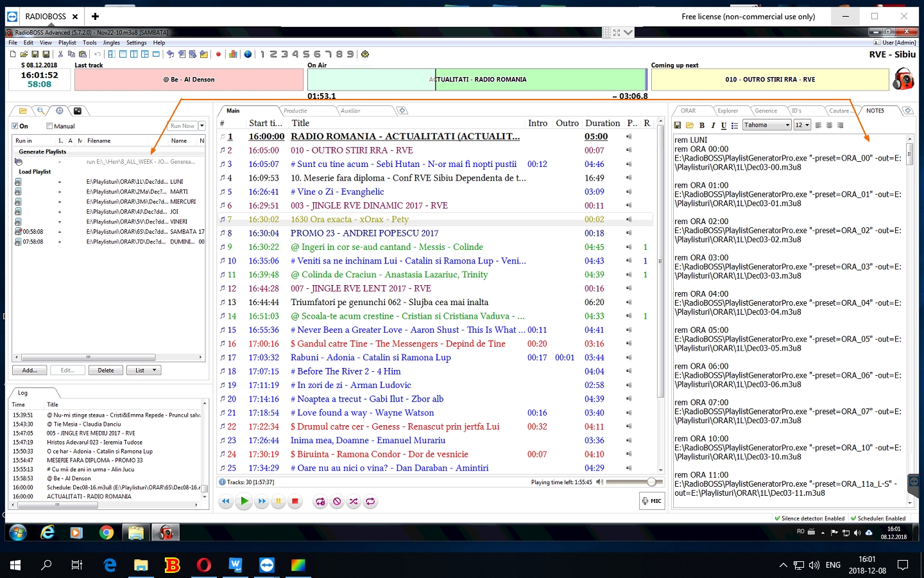Viewport: 924px width, 578px height.
Task: Open Opera browser from the taskbar
Action: click(x=204, y=565)
